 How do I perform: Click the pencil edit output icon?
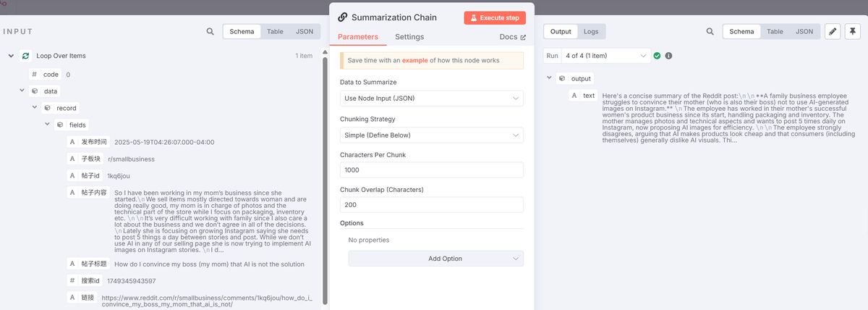coord(833,32)
